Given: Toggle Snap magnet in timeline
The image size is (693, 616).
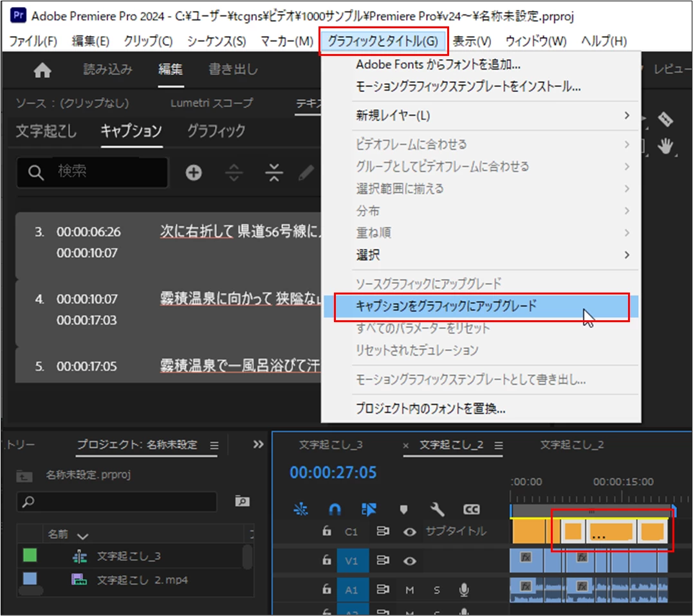Looking at the screenshot, I should pos(335,509).
